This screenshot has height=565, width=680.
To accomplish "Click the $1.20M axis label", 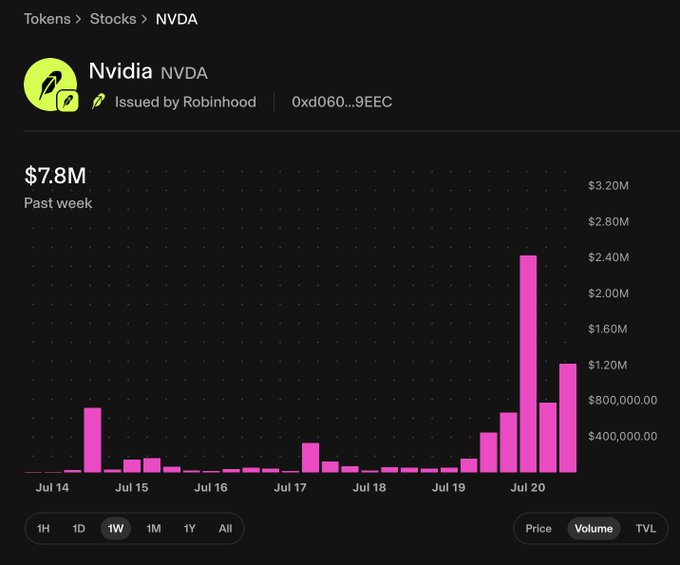I will click(607, 365).
